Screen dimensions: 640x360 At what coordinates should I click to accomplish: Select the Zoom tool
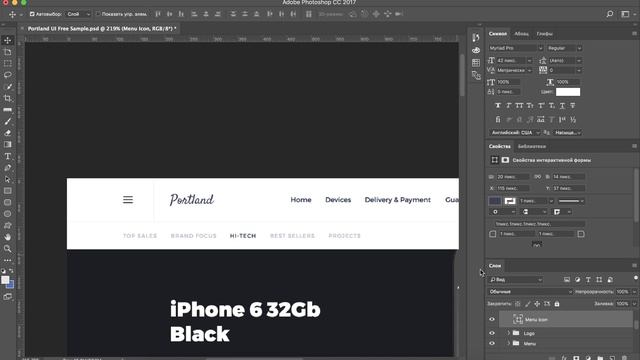point(7,249)
